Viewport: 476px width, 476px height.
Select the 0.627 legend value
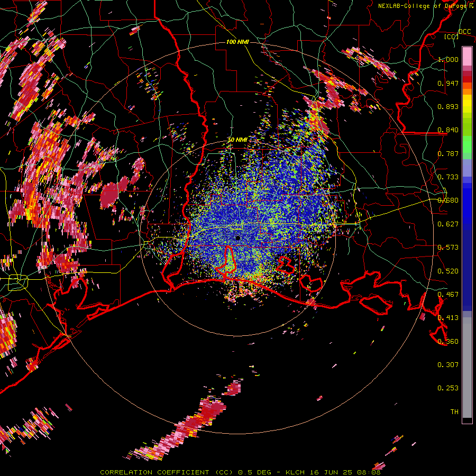click(x=448, y=224)
